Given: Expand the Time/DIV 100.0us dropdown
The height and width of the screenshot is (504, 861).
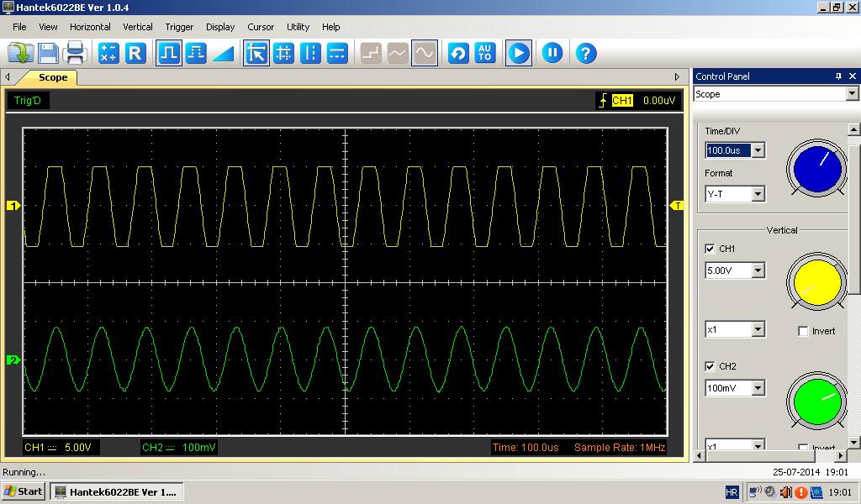Looking at the screenshot, I should 758,150.
